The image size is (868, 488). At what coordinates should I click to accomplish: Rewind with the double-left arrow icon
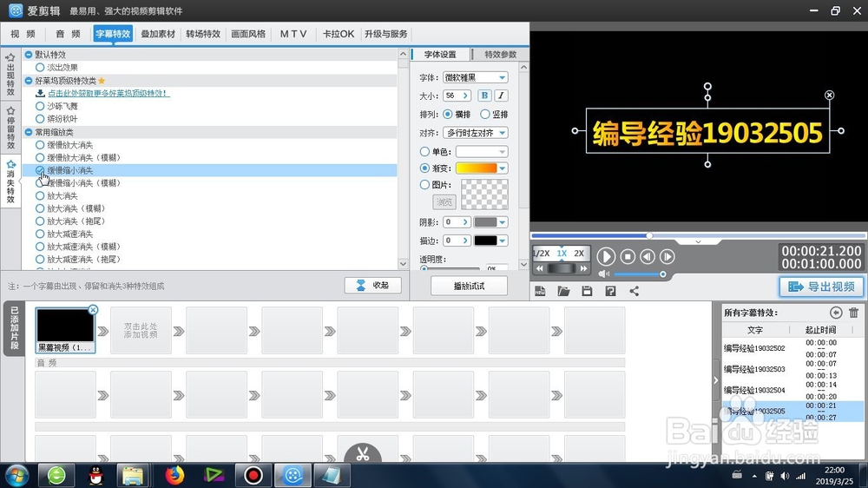[540, 268]
